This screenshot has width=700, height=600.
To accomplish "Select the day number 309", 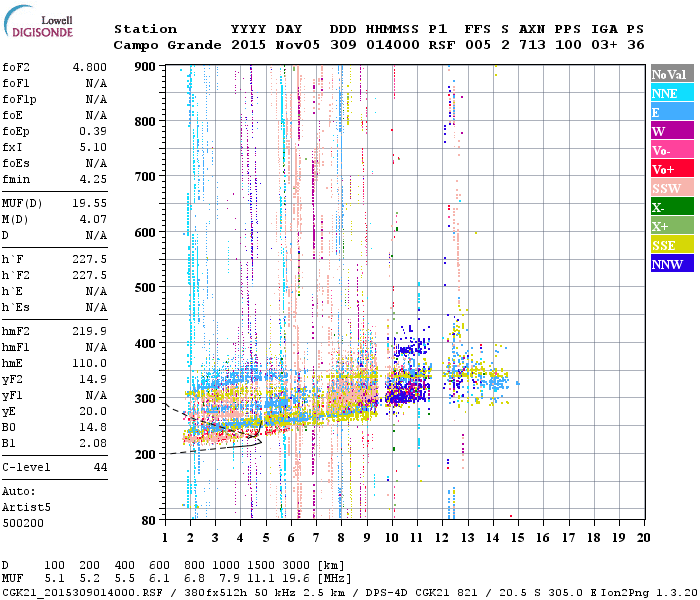I will (343, 45).
